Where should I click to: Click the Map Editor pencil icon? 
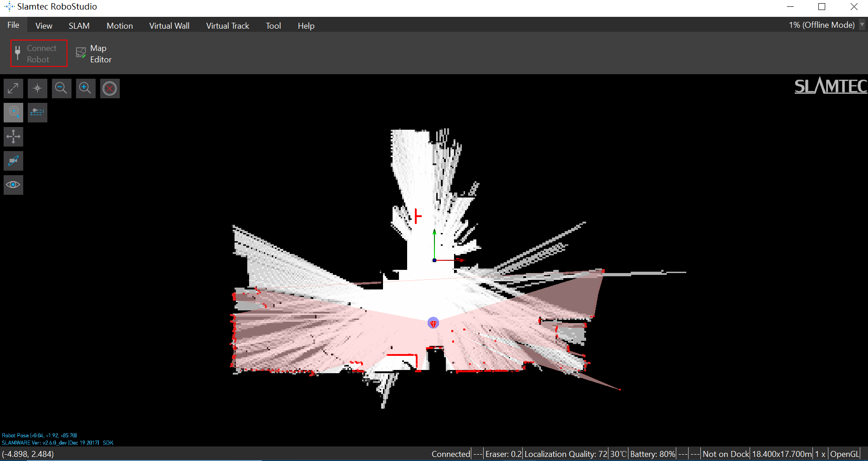point(81,53)
